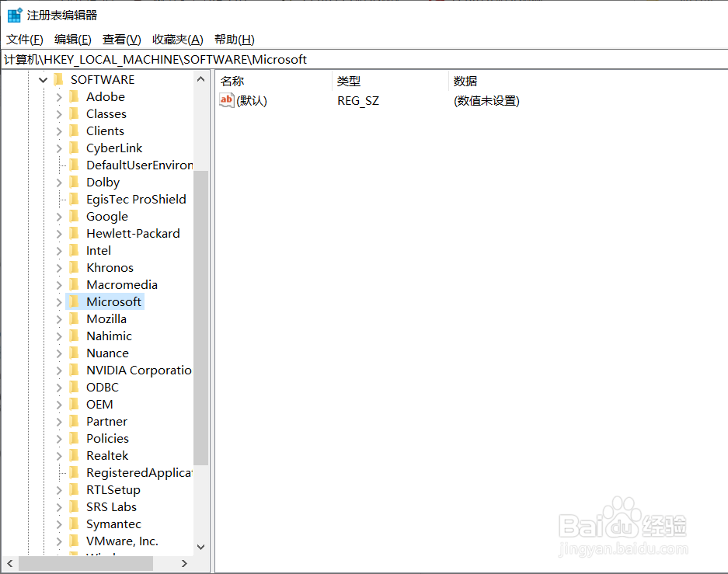Expand the Realtek key chevron
This screenshot has width=728, height=574.
(x=59, y=456)
